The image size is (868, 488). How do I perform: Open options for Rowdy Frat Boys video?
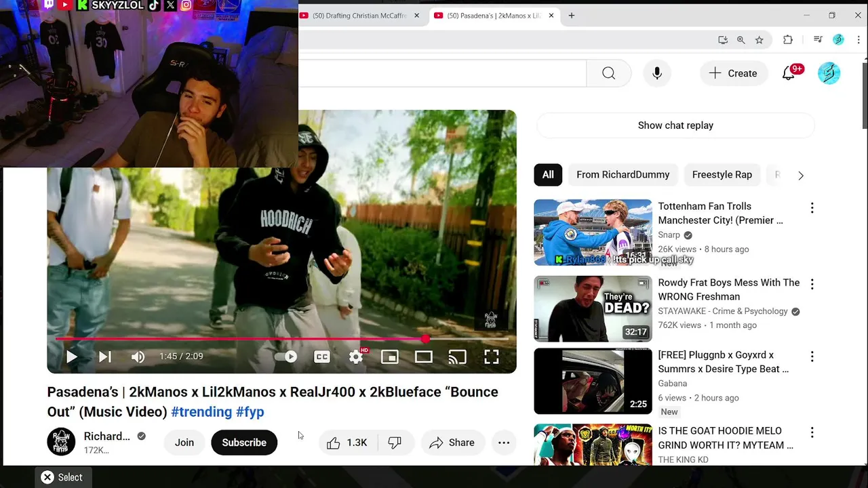coord(812,284)
